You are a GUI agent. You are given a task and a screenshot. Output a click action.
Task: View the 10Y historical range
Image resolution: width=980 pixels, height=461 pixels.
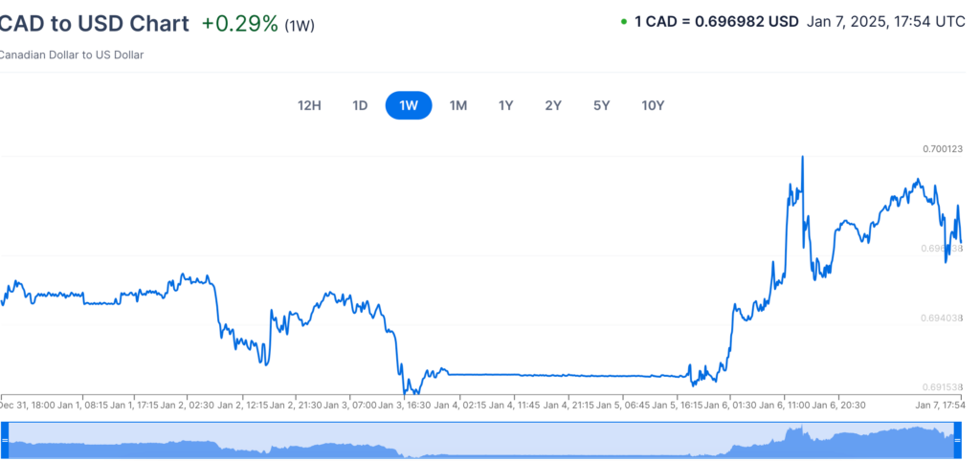pyautogui.click(x=653, y=105)
